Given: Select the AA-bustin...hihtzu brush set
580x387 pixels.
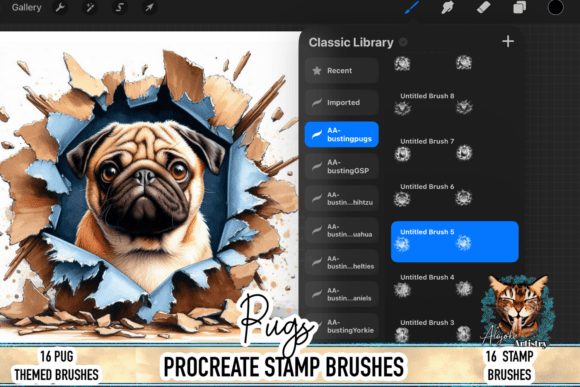Looking at the screenshot, I should point(341,199).
